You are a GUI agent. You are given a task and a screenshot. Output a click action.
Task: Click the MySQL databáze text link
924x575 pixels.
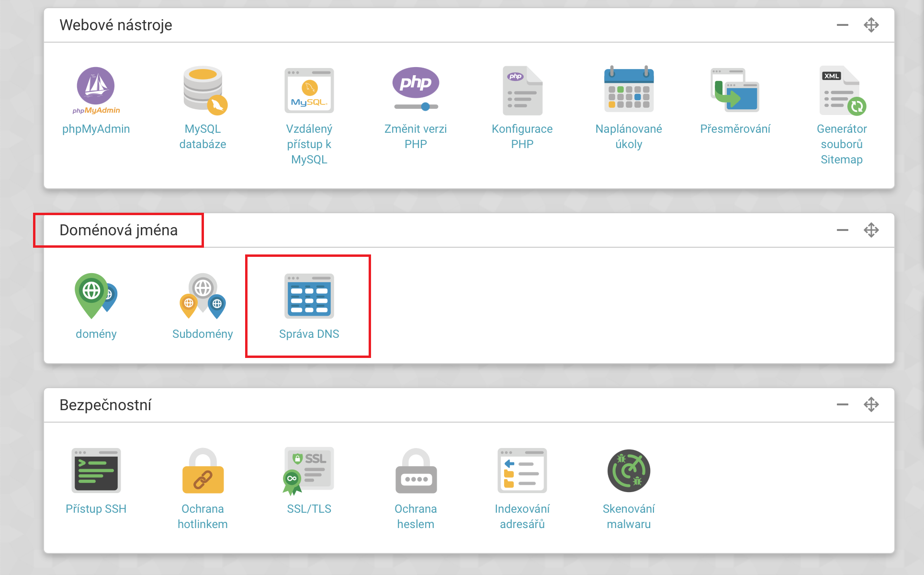[203, 137]
